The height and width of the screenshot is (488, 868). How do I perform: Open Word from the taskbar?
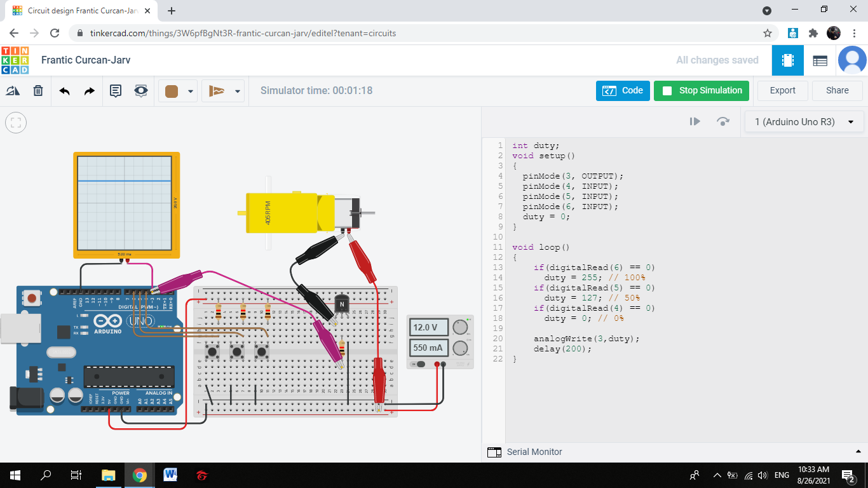click(170, 475)
